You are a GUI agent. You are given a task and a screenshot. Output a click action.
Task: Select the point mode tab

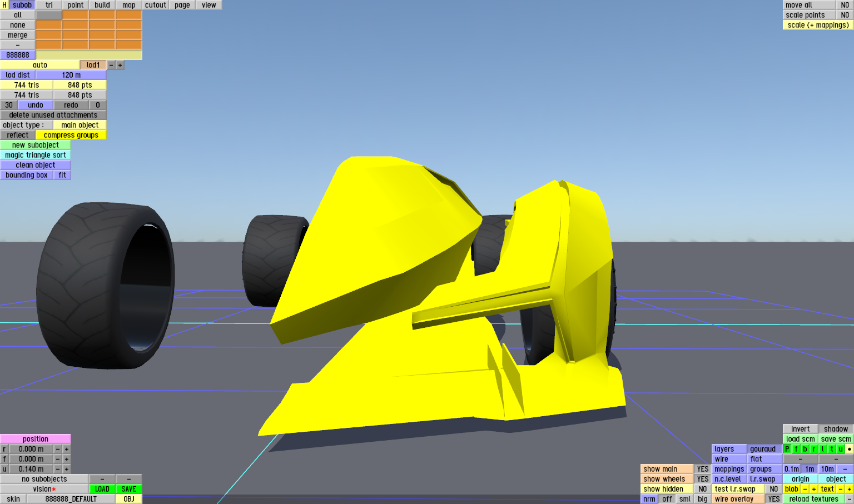pos(76,5)
